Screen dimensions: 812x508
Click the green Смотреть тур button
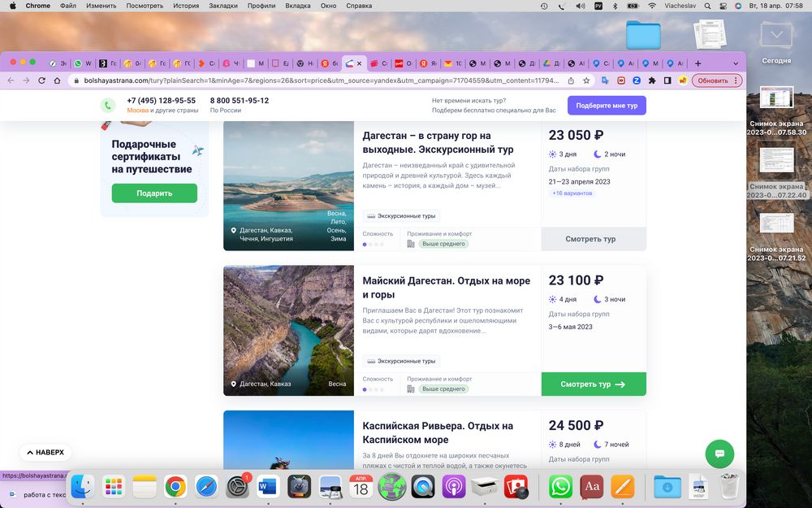coord(593,384)
